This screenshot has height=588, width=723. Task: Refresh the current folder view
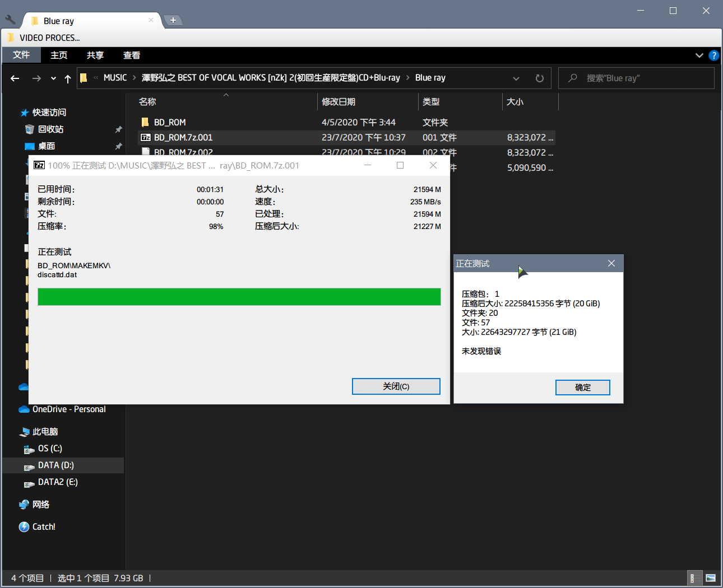coord(539,78)
